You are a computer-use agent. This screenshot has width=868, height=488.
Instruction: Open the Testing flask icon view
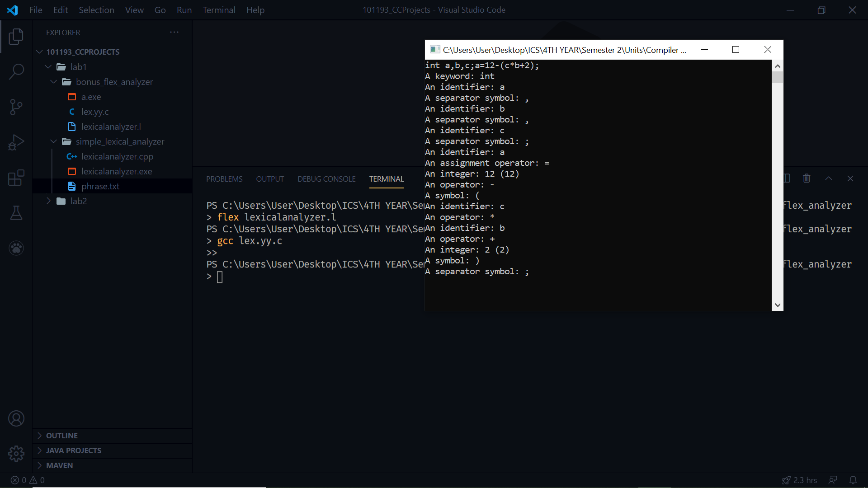coord(16,213)
